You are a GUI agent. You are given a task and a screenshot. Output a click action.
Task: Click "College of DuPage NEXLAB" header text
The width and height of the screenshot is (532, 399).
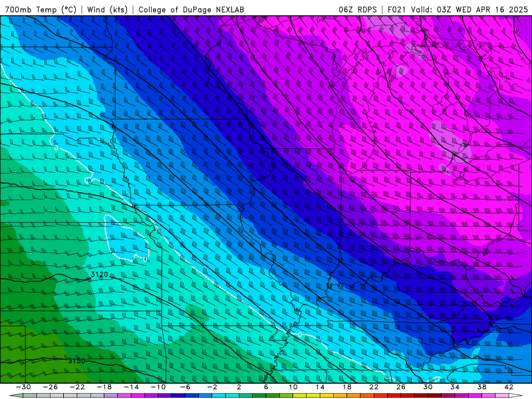click(x=191, y=9)
